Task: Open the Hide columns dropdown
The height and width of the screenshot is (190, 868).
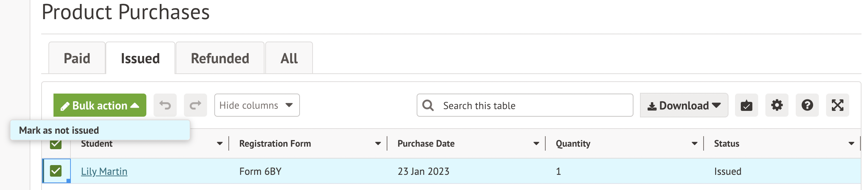Action: click(257, 105)
